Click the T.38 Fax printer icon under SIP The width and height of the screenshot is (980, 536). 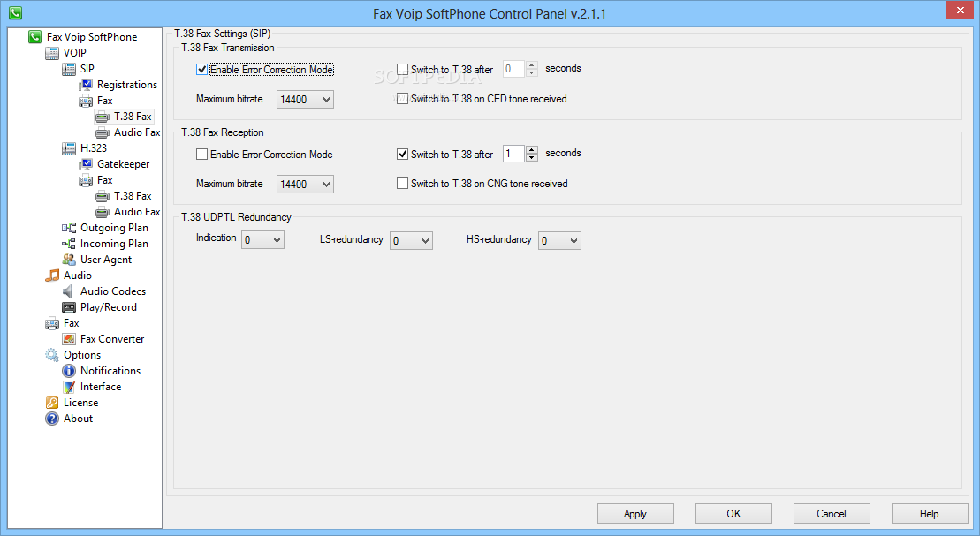103,117
